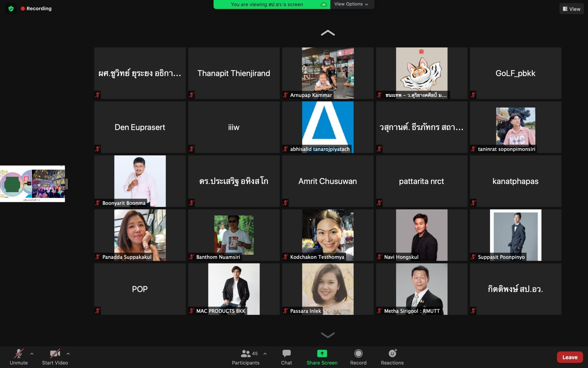The height and width of the screenshot is (368, 588).
Task: Click the green encryption shield icon
Action: coord(11,9)
